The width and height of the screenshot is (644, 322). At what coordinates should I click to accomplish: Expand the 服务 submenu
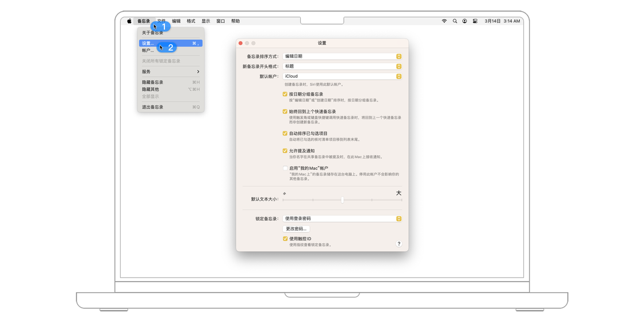click(x=170, y=72)
